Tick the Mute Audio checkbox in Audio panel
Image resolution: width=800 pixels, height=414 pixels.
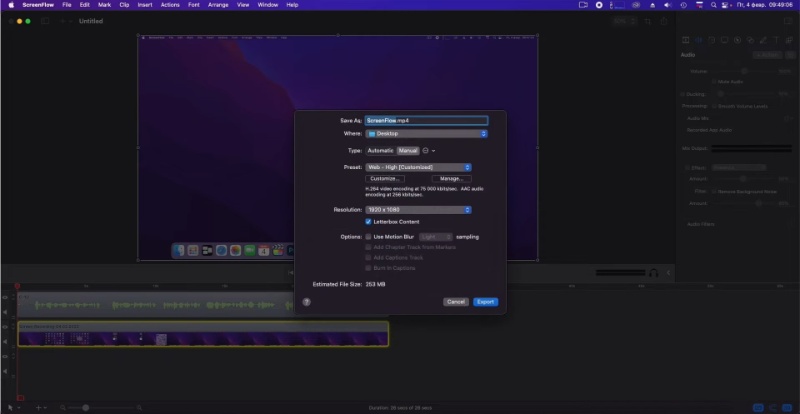coord(714,82)
